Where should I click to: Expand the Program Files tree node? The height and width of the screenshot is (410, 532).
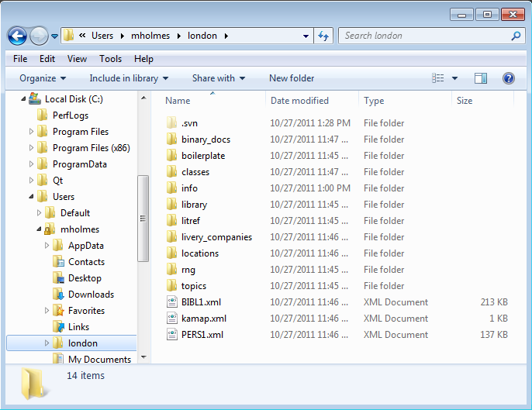(31, 131)
